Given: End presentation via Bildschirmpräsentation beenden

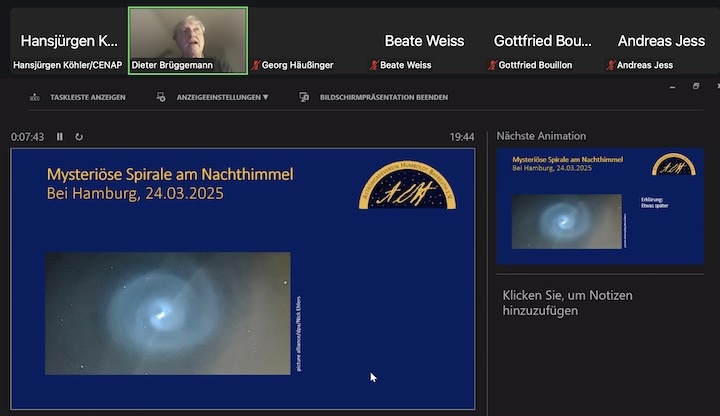Looking at the screenshot, I should [x=384, y=97].
